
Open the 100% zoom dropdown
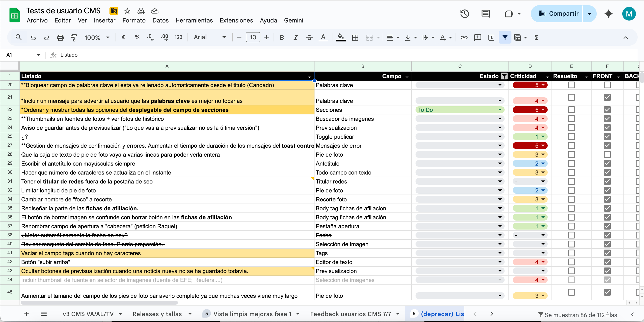[97, 38]
